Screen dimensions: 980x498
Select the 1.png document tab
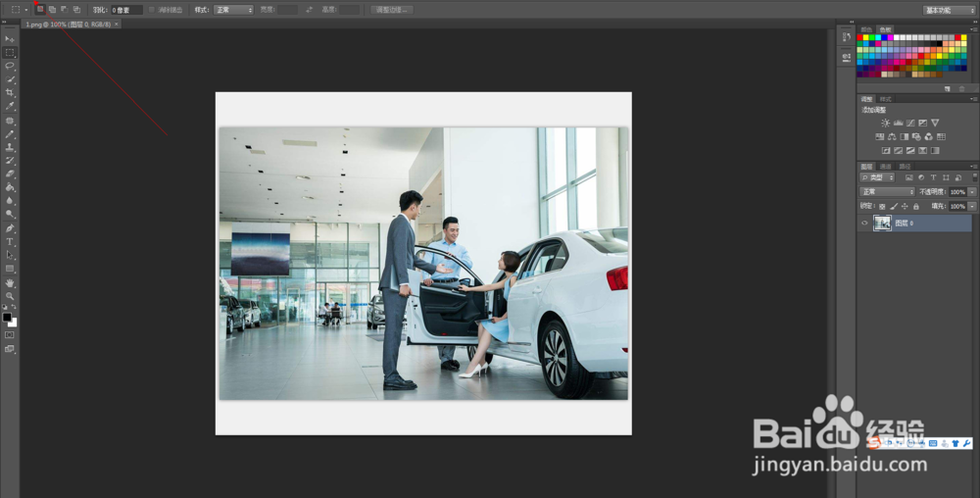tap(72, 25)
